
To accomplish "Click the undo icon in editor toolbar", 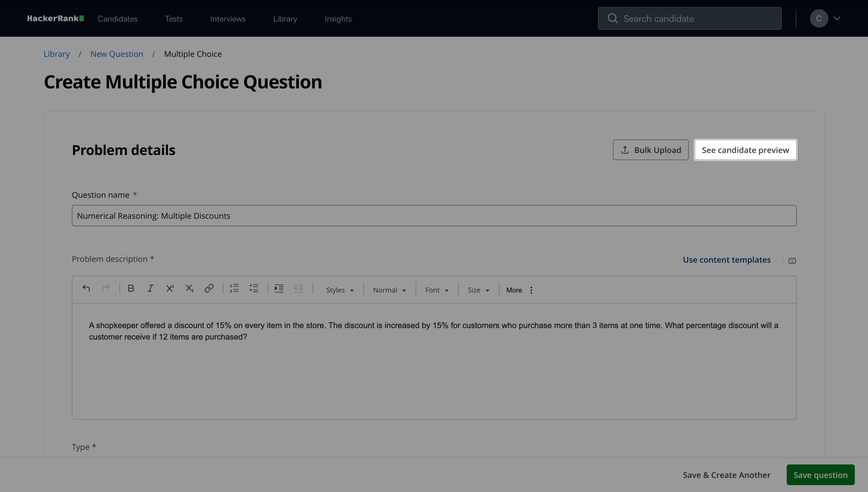I will pos(86,288).
